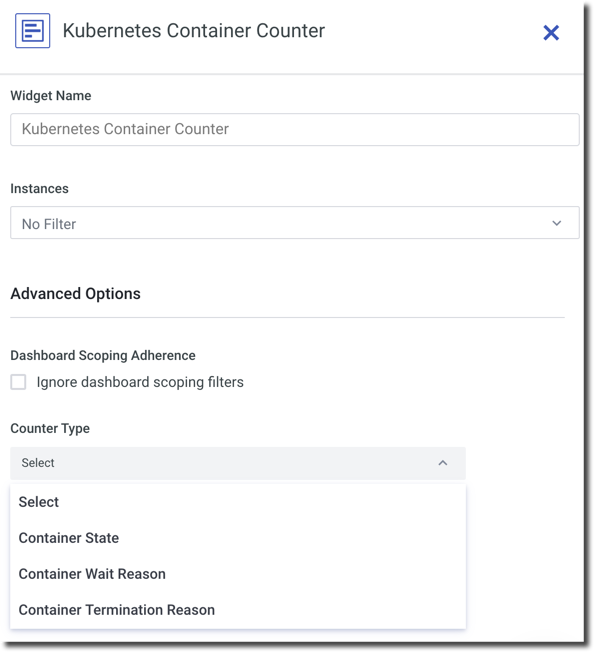Click the upward chevron in Counter Type
594x652 pixels.
443,463
